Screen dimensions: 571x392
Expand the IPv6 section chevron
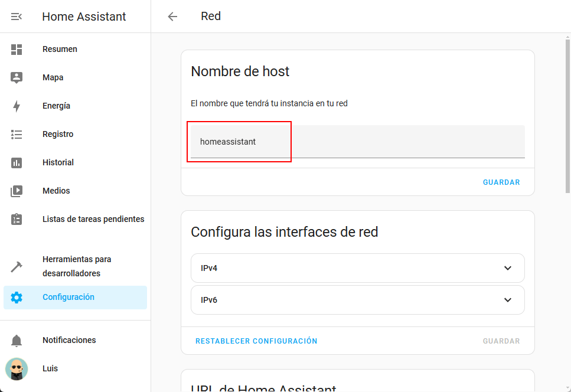tap(507, 300)
